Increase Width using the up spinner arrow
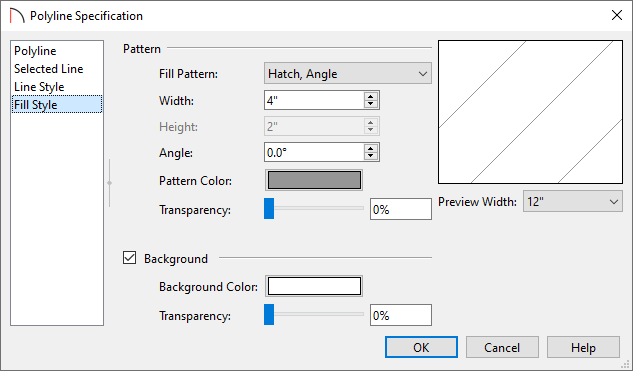 coord(371,96)
